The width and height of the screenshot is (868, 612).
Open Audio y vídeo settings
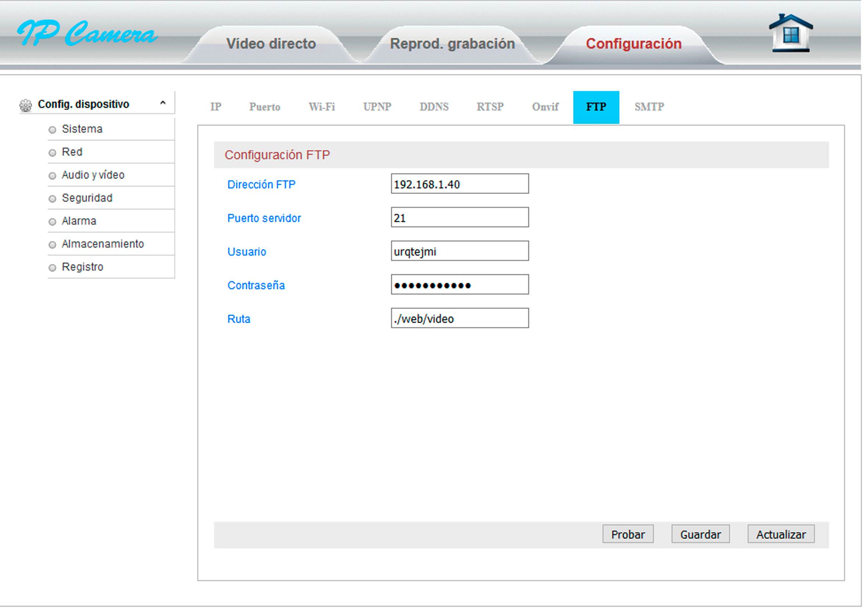pos(93,175)
